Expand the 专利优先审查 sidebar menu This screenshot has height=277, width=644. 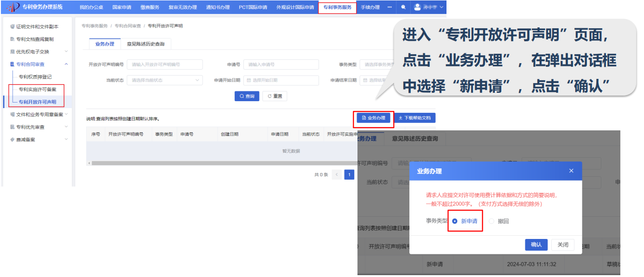tap(66, 127)
